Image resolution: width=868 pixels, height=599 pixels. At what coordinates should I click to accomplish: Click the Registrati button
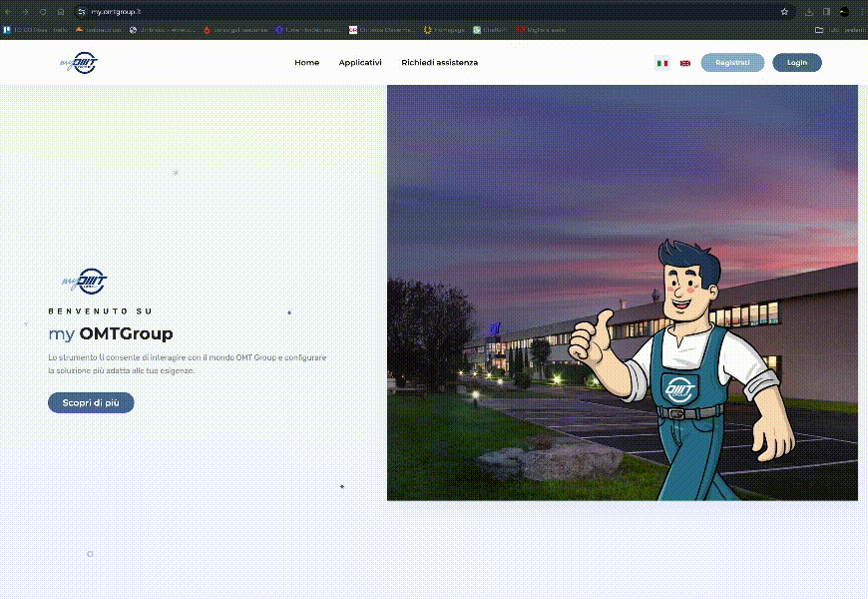732,63
